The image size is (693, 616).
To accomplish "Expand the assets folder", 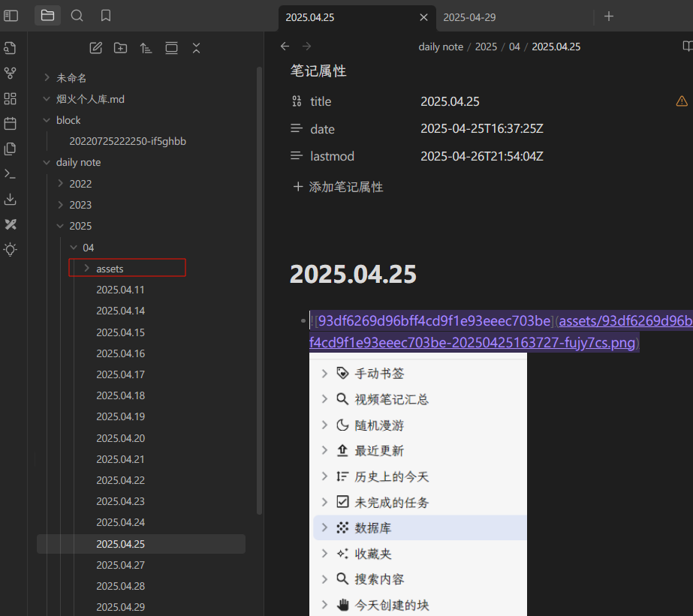I will coord(87,268).
